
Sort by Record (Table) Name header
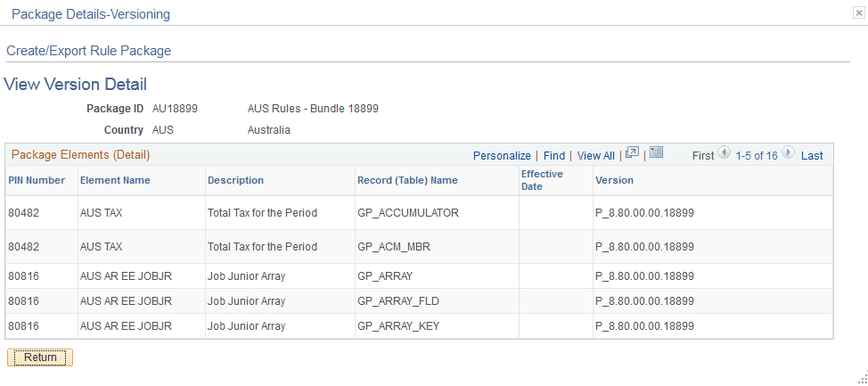pos(407,181)
